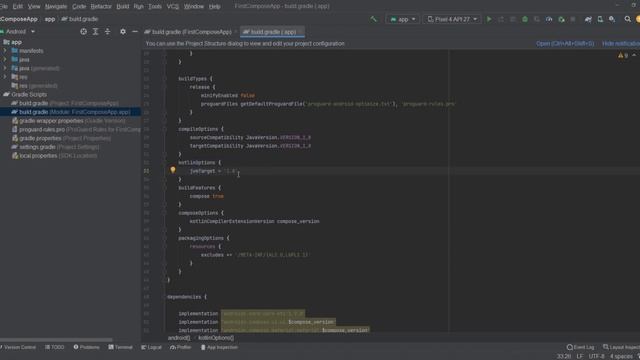The height and width of the screenshot is (360, 640).
Task: Click Collapse All in Project panel
Action: [107, 31]
